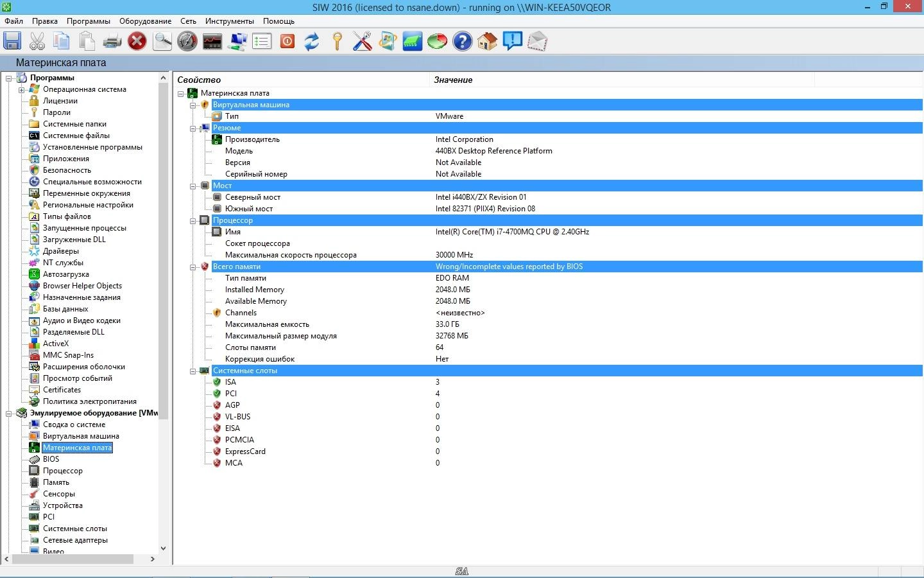This screenshot has width=924, height=578.
Task: Open help via blue question mark icon
Action: coord(462,41)
